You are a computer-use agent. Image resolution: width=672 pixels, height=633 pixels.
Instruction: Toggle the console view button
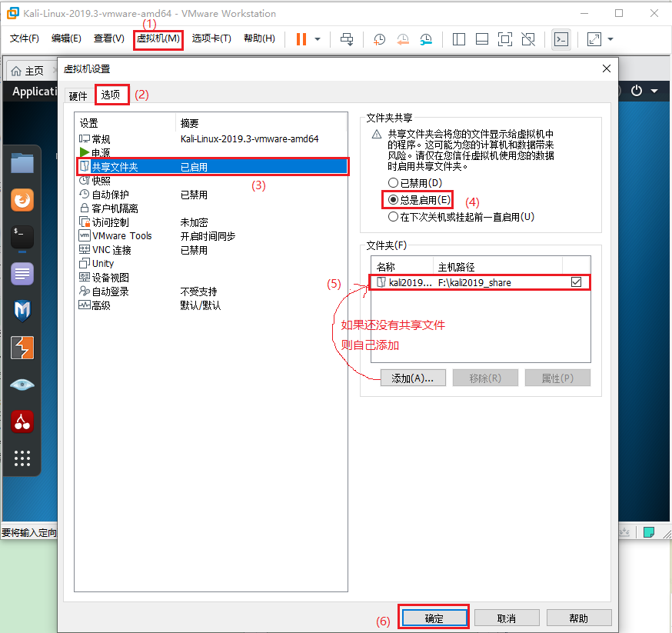[x=562, y=39]
